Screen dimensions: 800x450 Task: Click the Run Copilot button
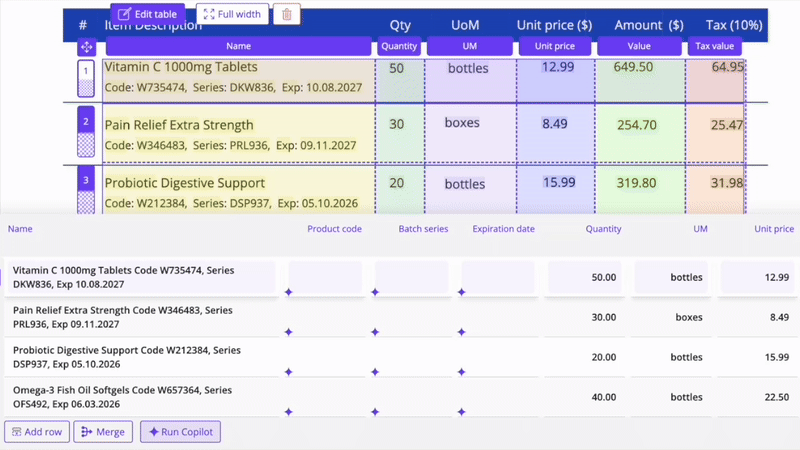[181, 432]
